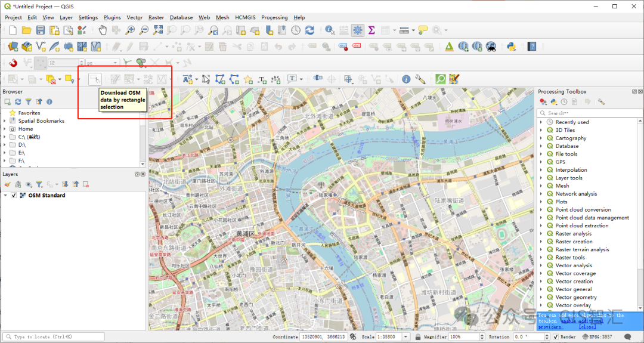Toggle visibility of OSM Standard layer
This screenshot has width=644, height=343.
(14, 196)
